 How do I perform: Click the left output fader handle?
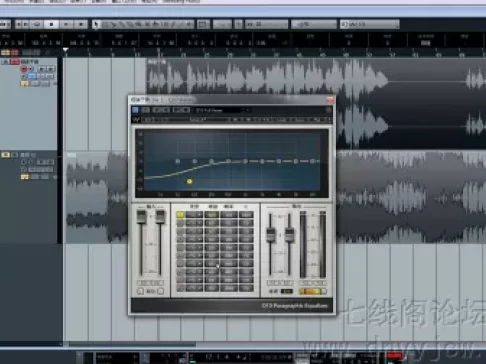click(270, 235)
